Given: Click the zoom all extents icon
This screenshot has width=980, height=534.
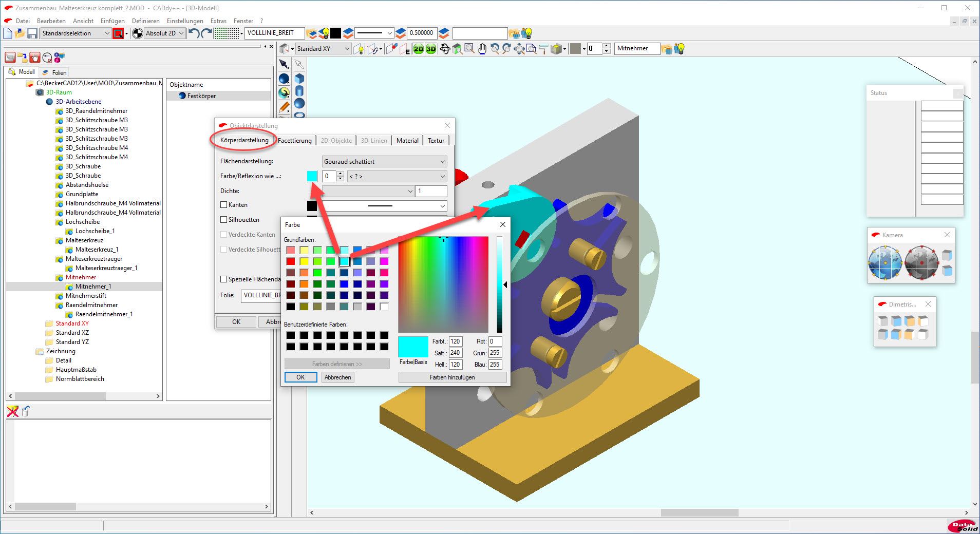Looking at the screenshot, I should point(519,49).
